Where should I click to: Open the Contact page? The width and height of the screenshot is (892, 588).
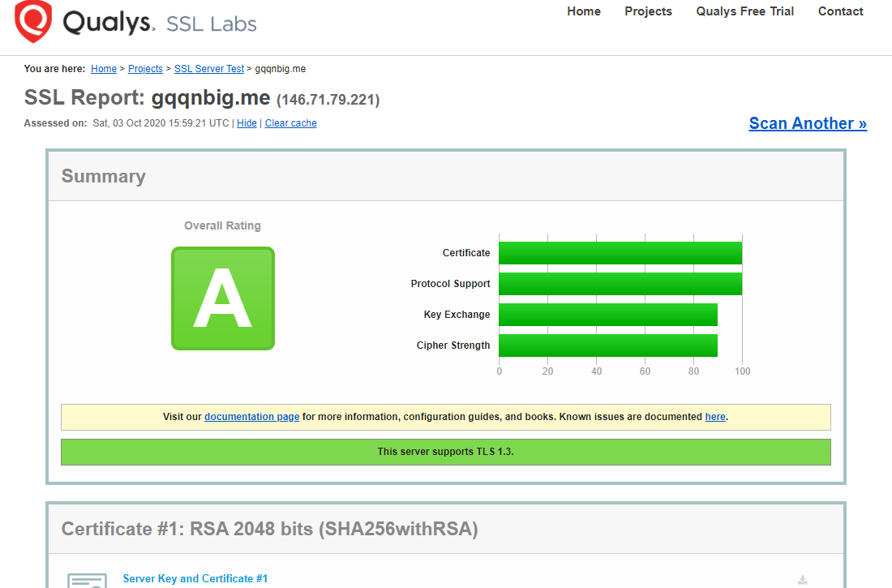(x=840, y=11)
